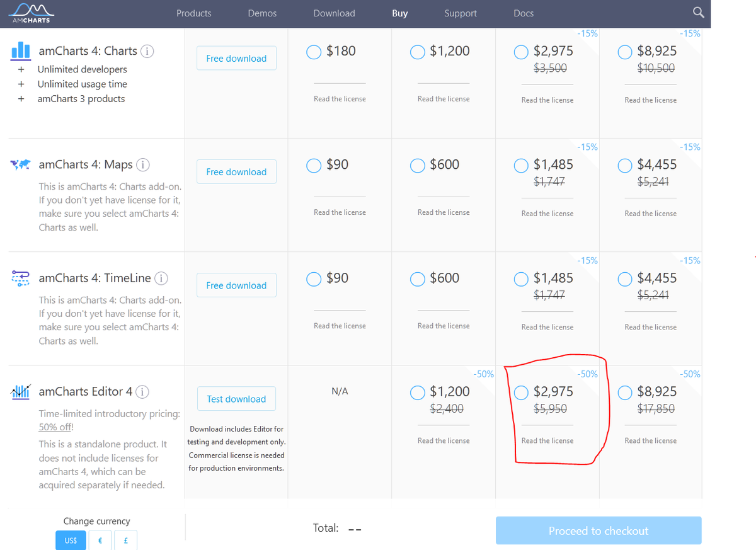The height and width of the screenshot is (550, 756).
Task: Select the $2,975 Charts license option
Action: click(521, 52)
